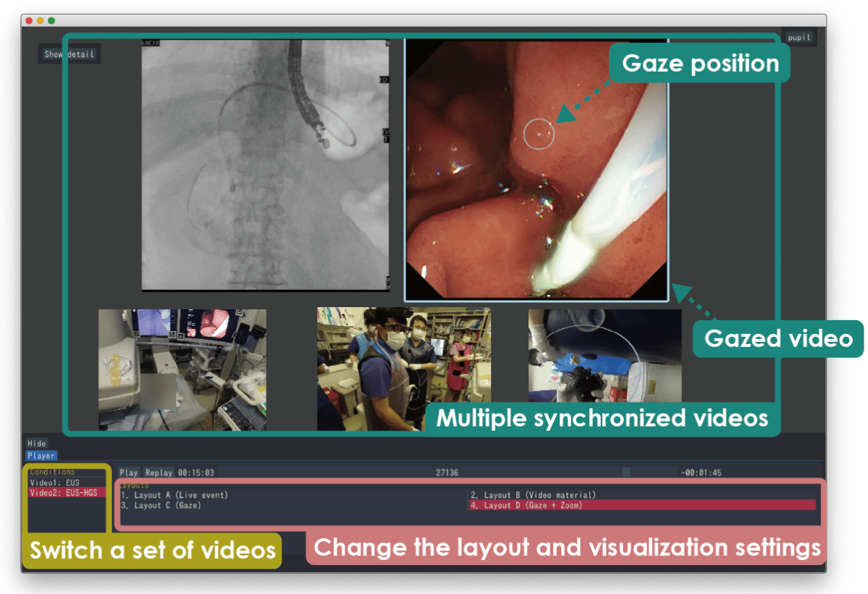Select Video2: EUS-HGS condition
Screen dimensions: 868x594
66,493
